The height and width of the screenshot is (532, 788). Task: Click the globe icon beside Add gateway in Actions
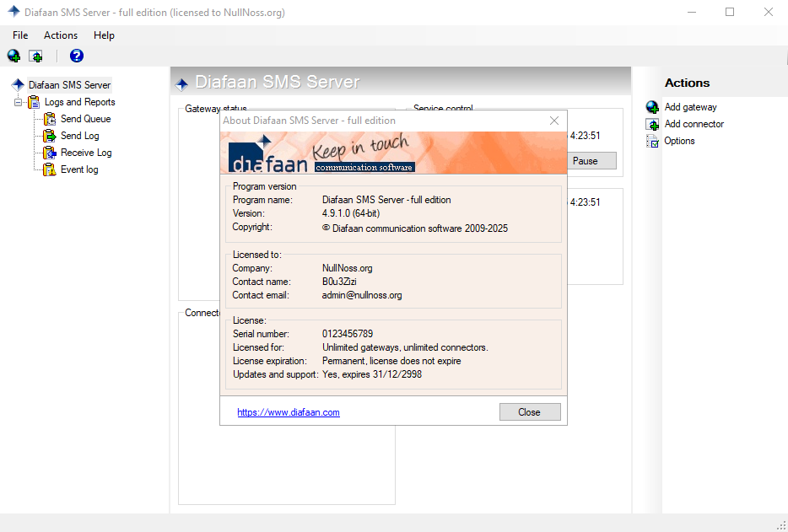pos(652,107)
